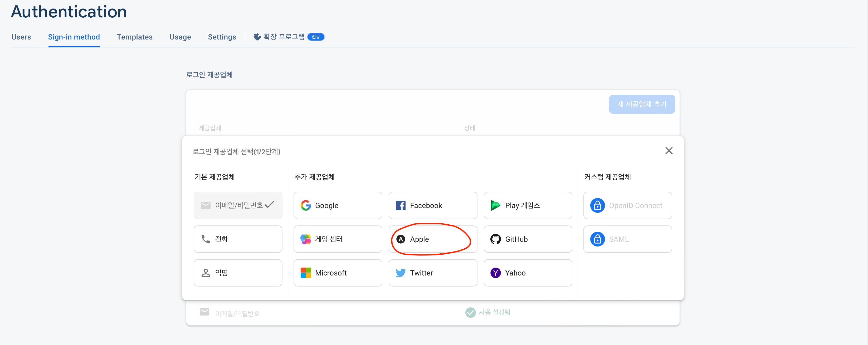Viewport: 868px width, 345px height.
Task: Click the envelope icon in 이메일/비밀번호 card
Action: pyautogui.click(x=206, y=205)
